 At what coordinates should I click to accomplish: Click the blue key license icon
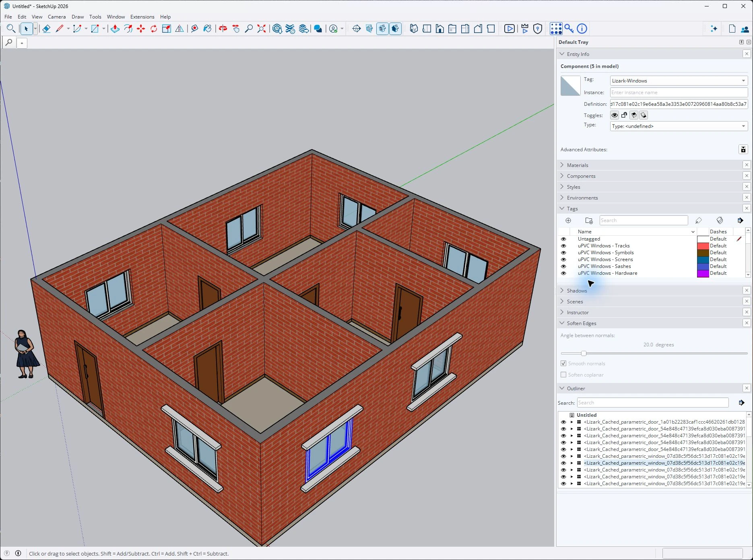tap(569, 29)
